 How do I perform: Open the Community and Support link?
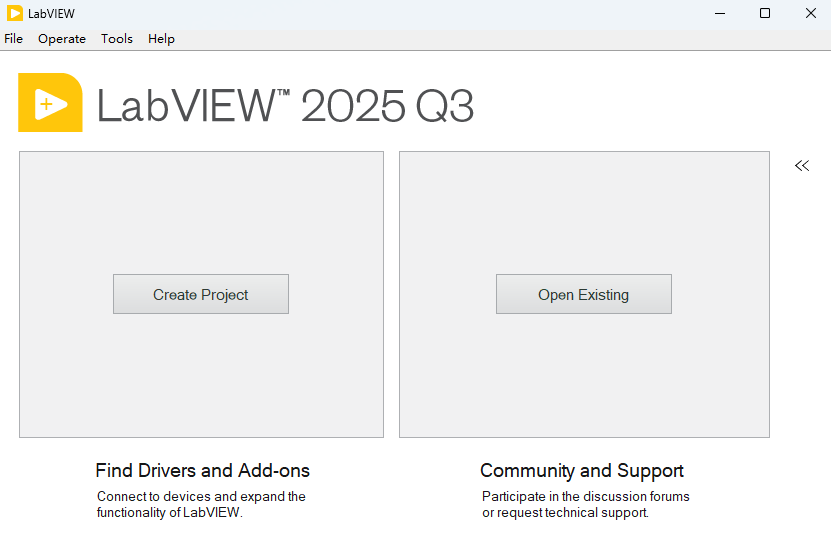click(x=582, y=470)
